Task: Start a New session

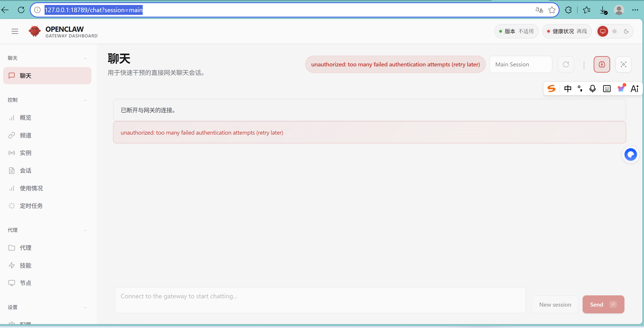Action: (555, 305)
